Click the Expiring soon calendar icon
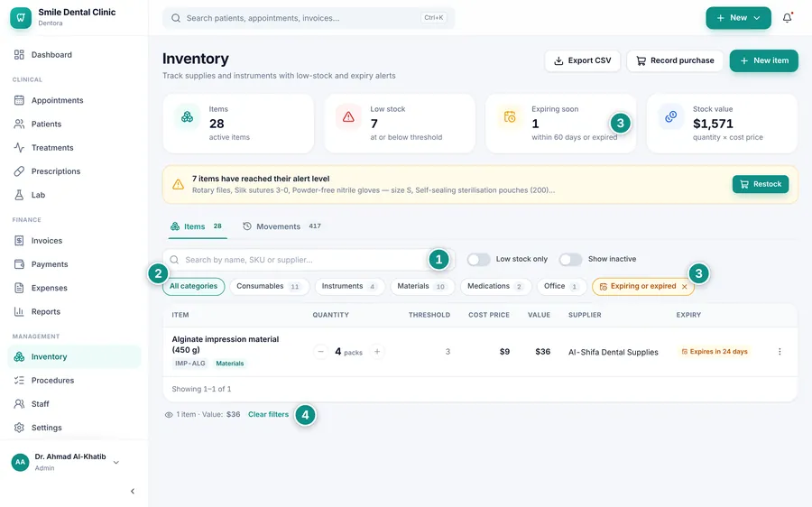812x507 pixels. coord(510,117)
